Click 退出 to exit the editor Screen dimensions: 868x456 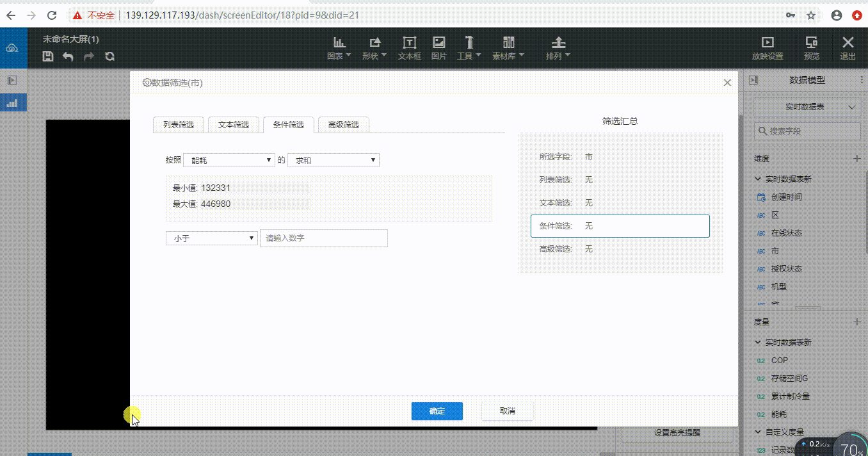point(848,48)
